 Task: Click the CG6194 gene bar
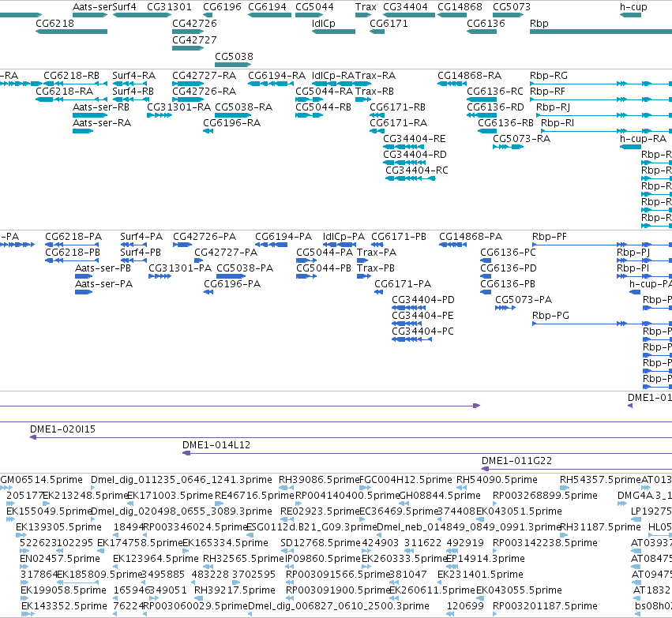(269, 15)
